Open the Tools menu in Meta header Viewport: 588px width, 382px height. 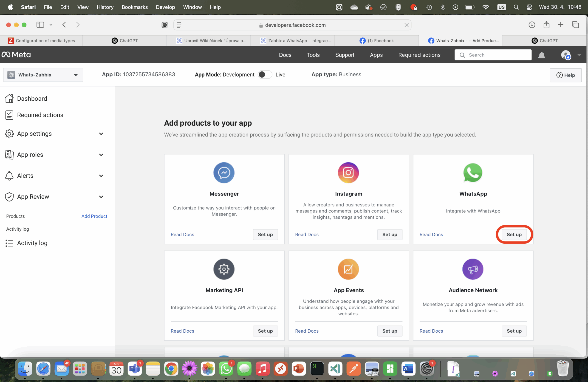(x=313, y=55)
